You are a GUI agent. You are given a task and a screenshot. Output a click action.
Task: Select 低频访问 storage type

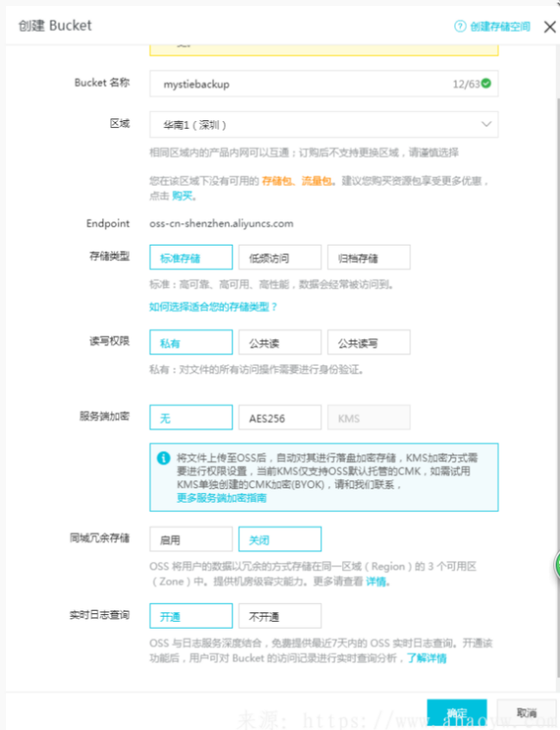coord(280,258)
